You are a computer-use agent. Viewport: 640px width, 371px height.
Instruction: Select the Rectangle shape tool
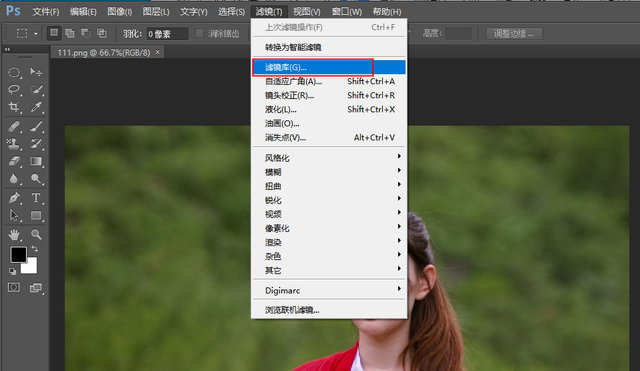36,215
